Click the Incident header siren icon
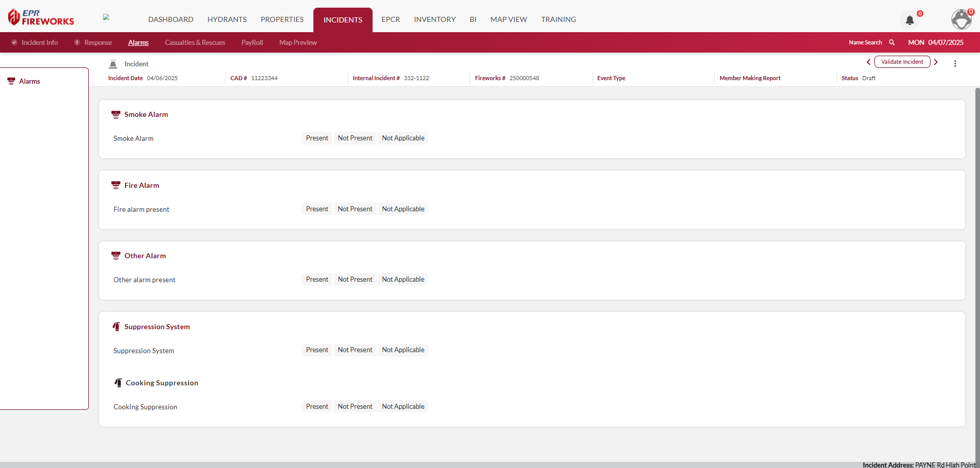980x468 pixels. pos(113,64)
